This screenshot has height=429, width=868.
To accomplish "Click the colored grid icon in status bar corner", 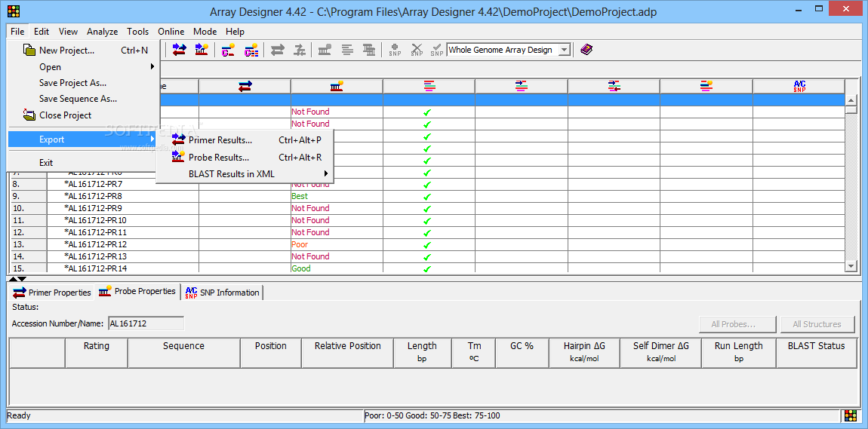I will [x=851, y=415].
